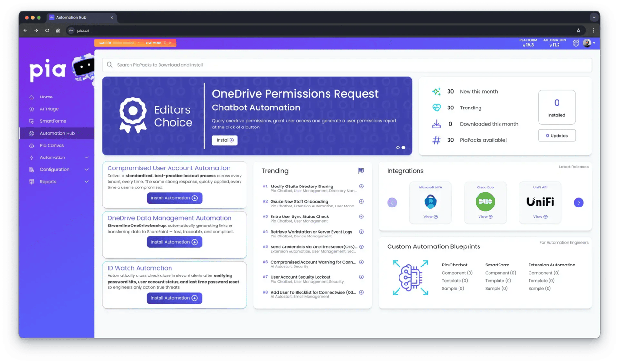Click the PiaPacks search field
Screen dimensions: 619x364
pos(347,65)
